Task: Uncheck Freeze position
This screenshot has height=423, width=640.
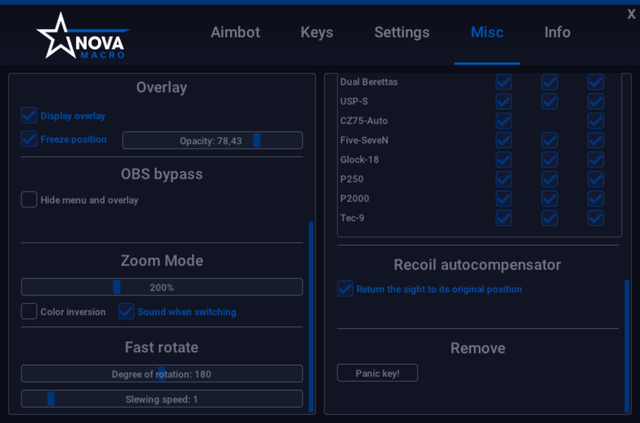Action: click(29, 139)
